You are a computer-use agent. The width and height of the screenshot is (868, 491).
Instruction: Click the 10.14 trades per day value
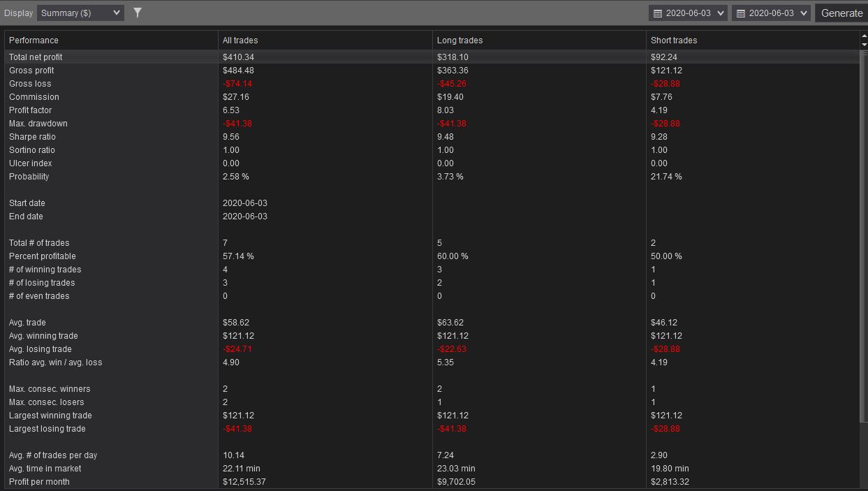point(233,455)
